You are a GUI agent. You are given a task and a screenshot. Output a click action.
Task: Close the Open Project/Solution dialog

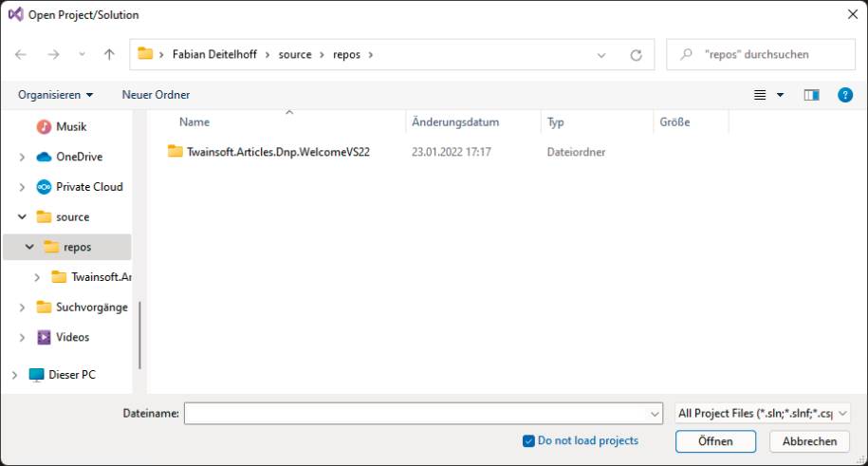(853, 14)
